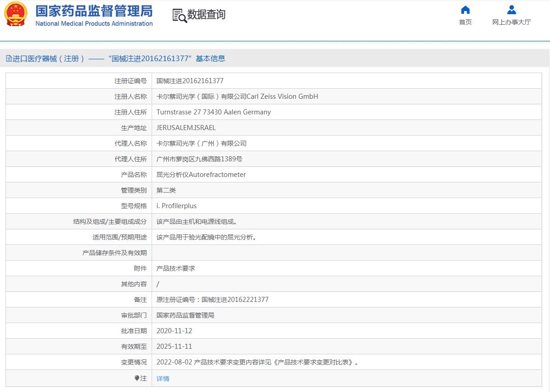Viewport: 550px width, 392px height.
Task: Click the national emblem logo
Action: (16, 14)
